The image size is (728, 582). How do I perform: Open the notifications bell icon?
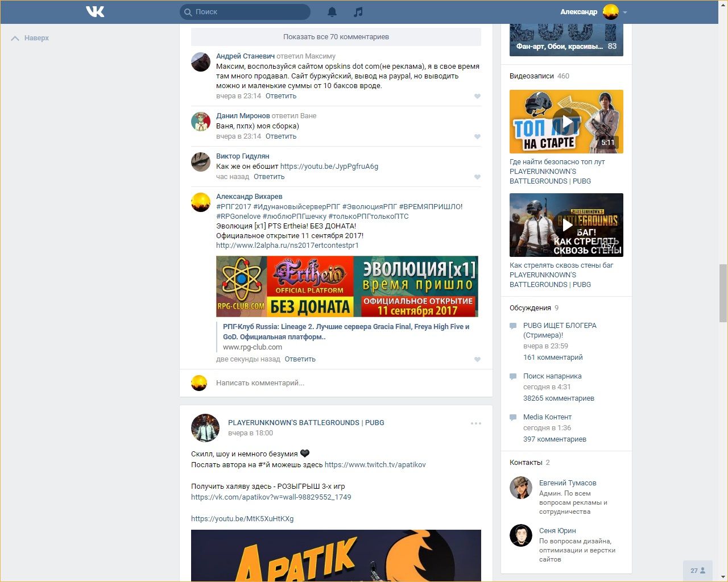332,11
